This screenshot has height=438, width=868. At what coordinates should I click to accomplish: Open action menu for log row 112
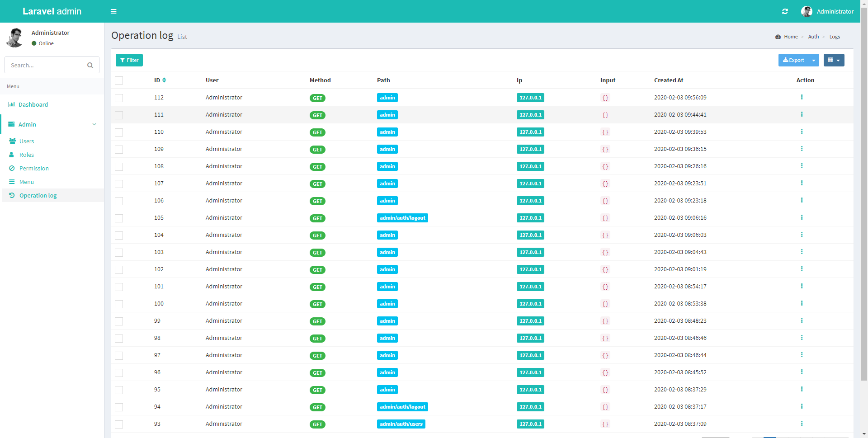coord(802,97)
